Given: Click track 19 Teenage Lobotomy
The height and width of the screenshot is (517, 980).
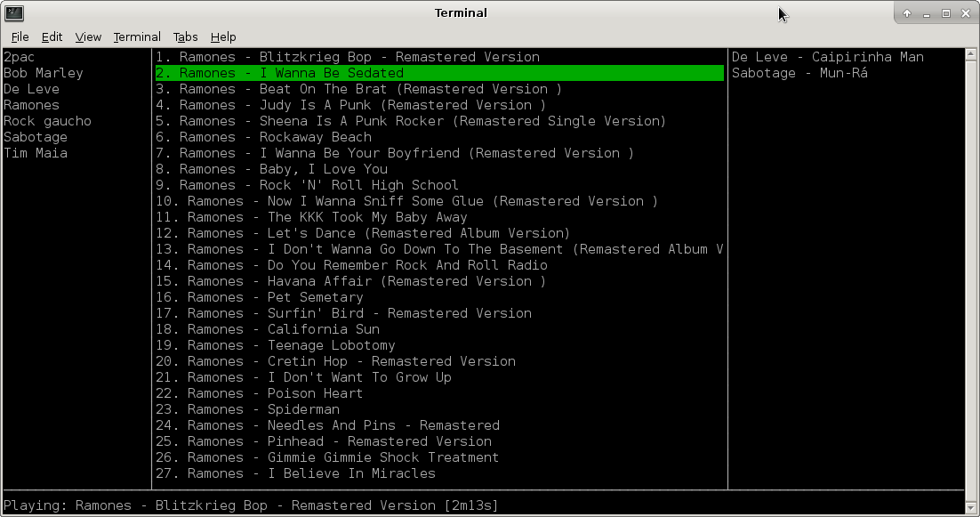Looking at the screenshot, I should (x=276, y=346).
